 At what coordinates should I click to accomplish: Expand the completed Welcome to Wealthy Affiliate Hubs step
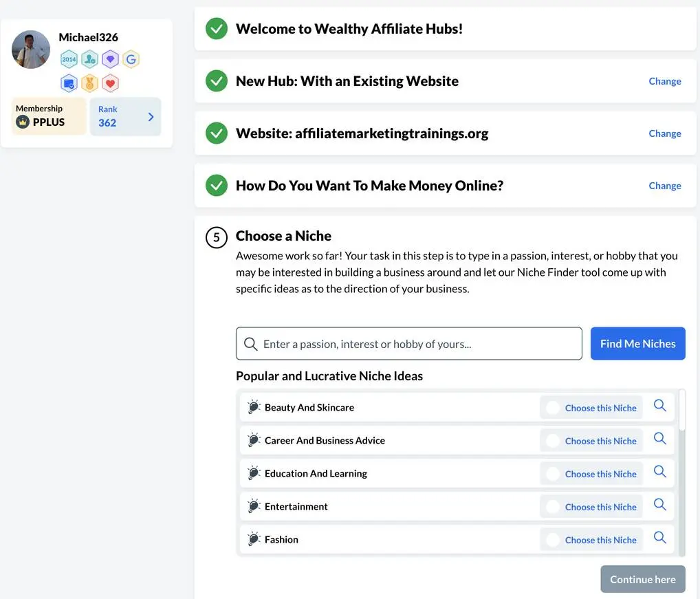pyautogui.click(x=445, y=29)
